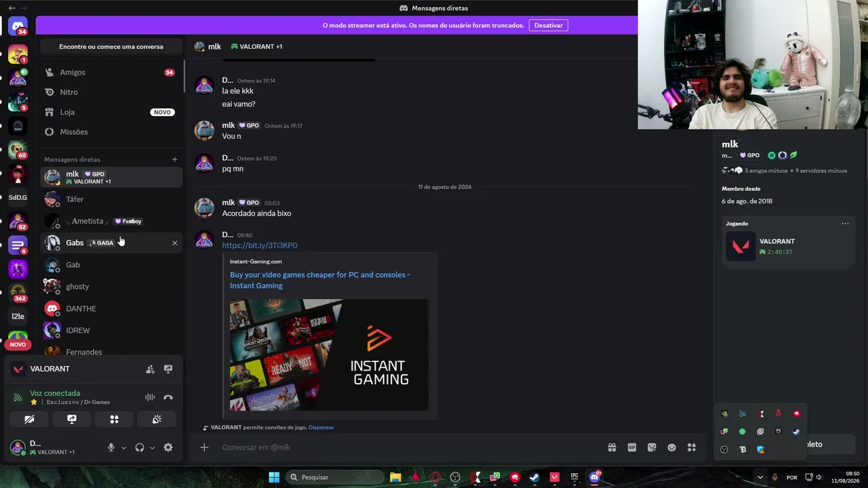Screen dimensions: 868x488
Task: Switch POR input language indicator
Action: (x=792, y=477)
